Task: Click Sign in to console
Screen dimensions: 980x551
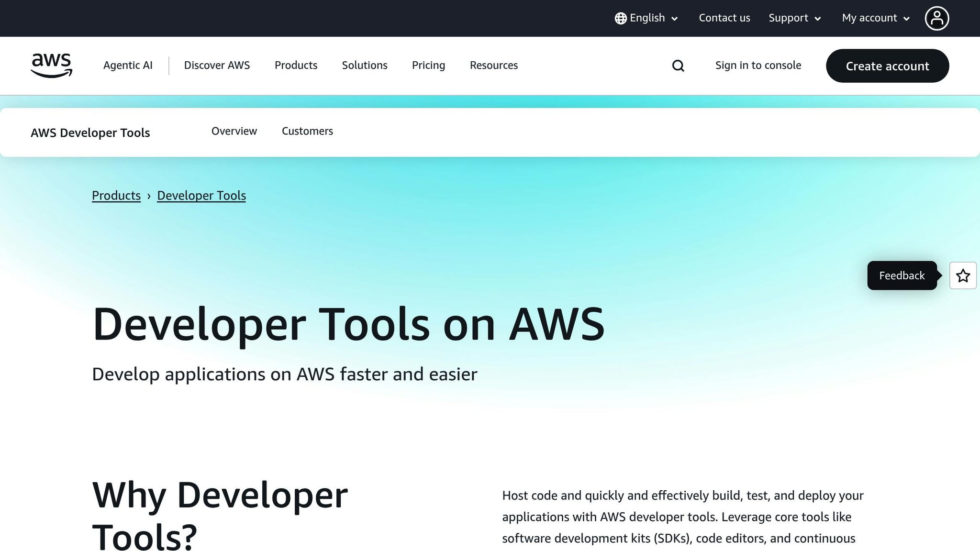Action: click(758, 66)
